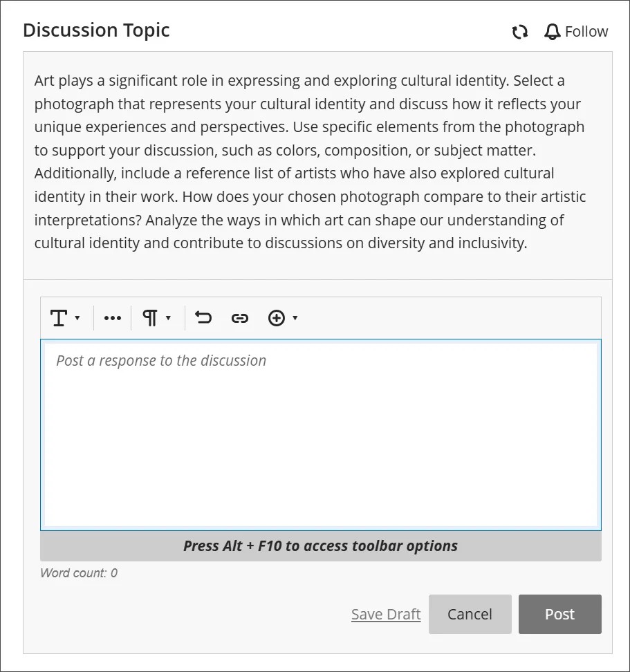Viewport: 630px width, 672px height.
Task: Click the Alt+F10 toolbar hint bar
Action: 318,545
